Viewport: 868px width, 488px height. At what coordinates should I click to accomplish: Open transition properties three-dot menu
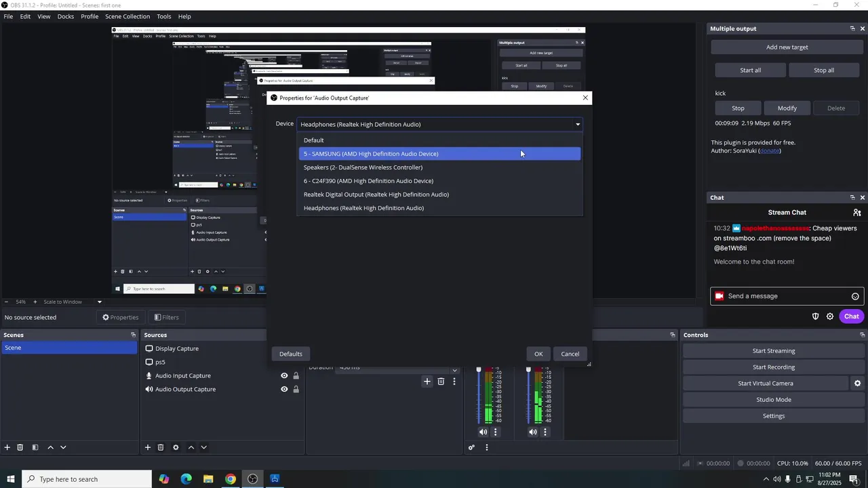454,382
